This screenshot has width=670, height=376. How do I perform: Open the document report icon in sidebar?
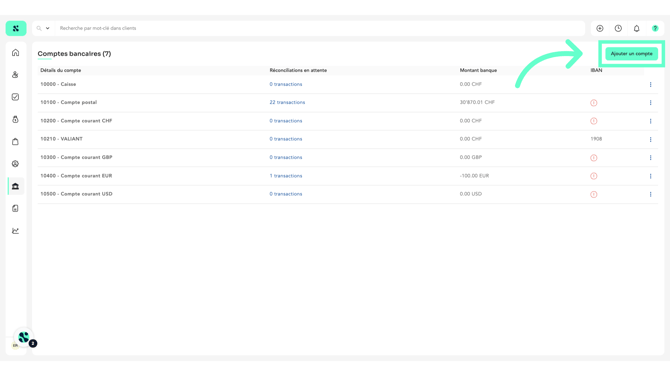[15, 209]
